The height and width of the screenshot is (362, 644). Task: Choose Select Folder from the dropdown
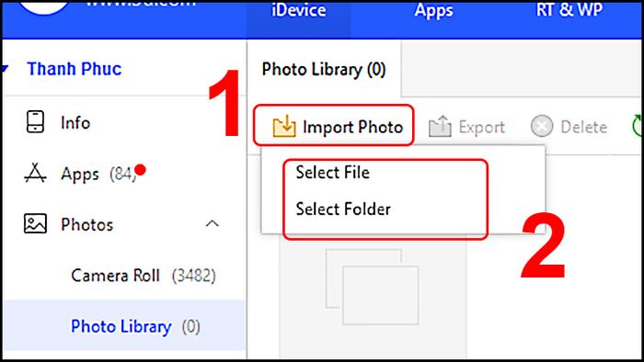pos(343,209)
